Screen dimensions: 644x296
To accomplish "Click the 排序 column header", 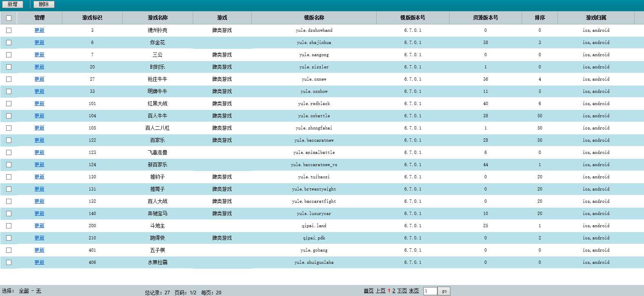I will click(540, 18).
